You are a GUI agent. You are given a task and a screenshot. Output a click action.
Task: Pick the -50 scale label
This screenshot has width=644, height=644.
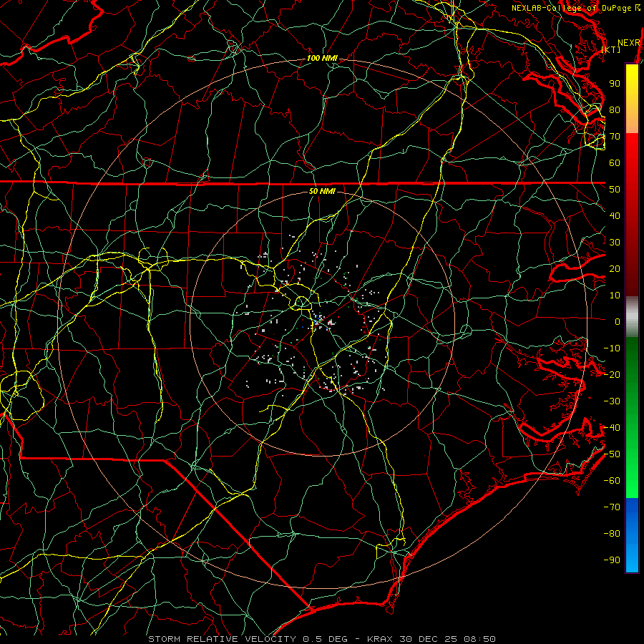tap(612, 454)
